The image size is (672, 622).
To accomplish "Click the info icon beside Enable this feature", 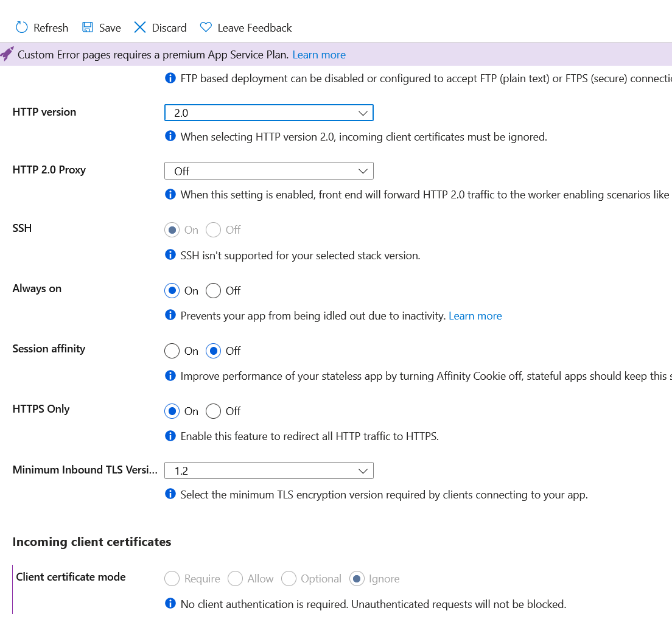I will [x=170, y=436].
